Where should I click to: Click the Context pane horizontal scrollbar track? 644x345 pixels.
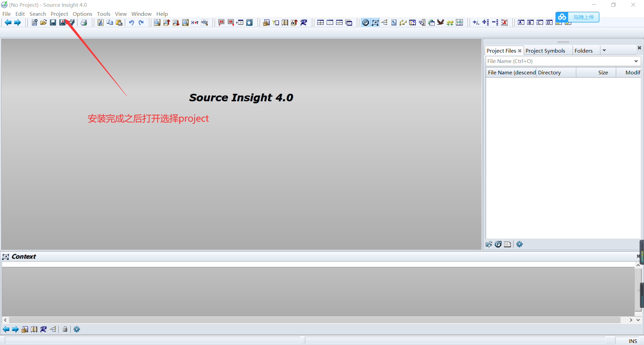coord(315,320)
